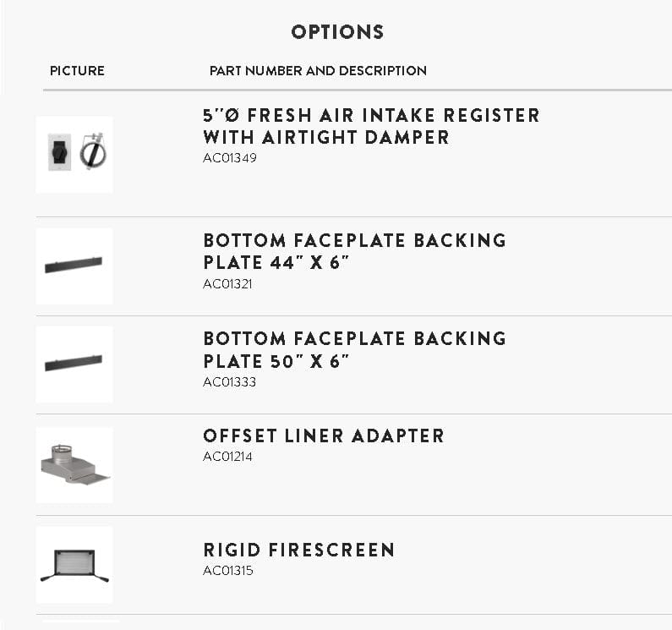Click Part Number and Description column header
672x630 pixels.
tap(318, 71)
